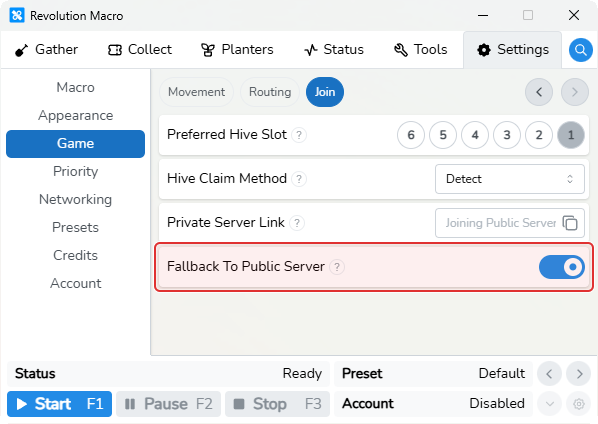598x424 pixels.
Task: Click the 'Default' preset value
Action: coord(502,374)
